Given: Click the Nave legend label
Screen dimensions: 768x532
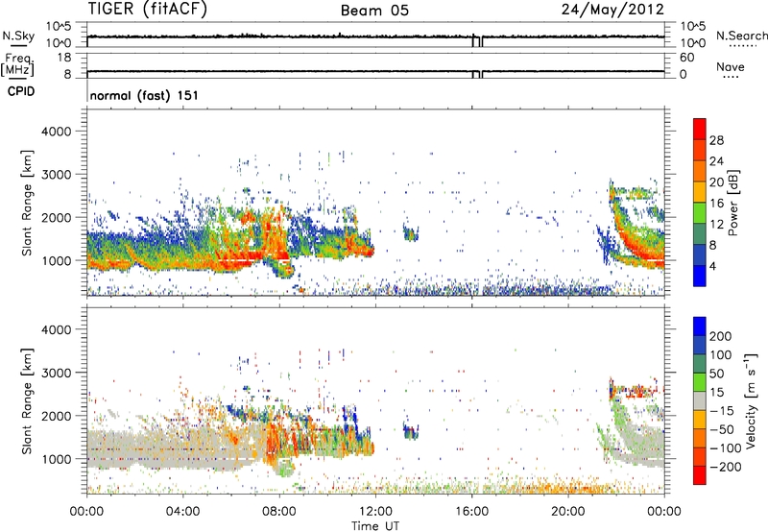Looking at the screenshot, I should coord(730,66).
